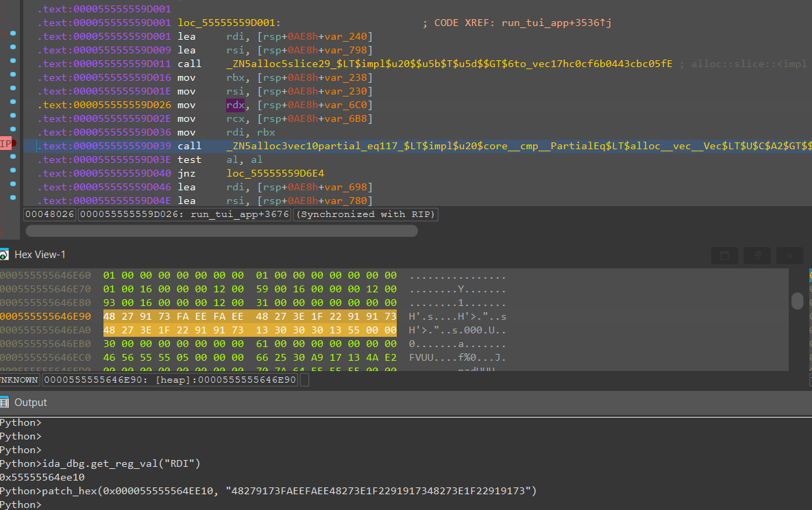Click the disassembly horizontal scrollbar
The width and height of the screenshot is (812, 510).
(221, 231)
